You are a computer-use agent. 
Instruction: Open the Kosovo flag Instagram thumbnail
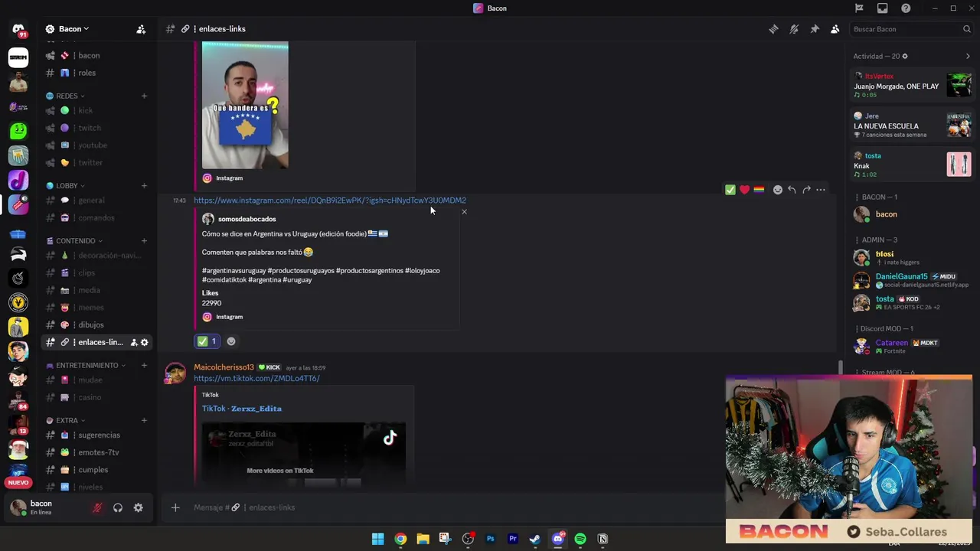[245, 105]
